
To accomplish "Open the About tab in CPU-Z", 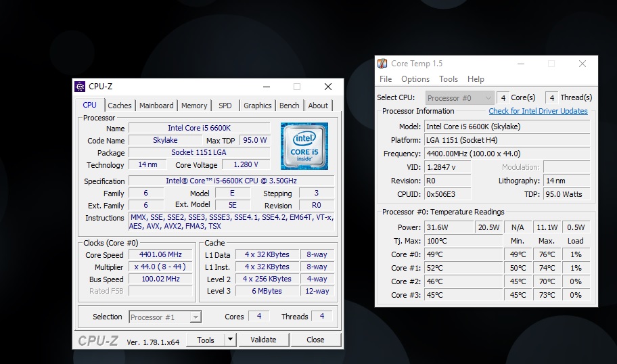I will click(318, 106).
